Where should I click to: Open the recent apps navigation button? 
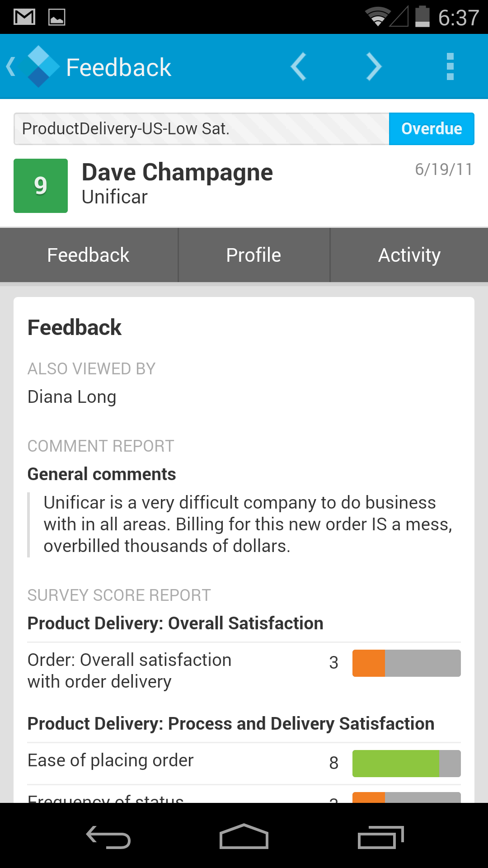380,837
